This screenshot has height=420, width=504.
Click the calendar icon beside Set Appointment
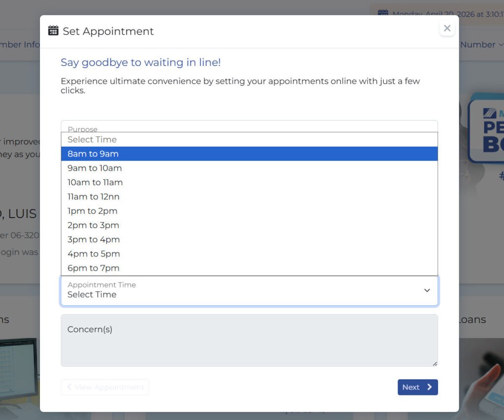point(53,31)
